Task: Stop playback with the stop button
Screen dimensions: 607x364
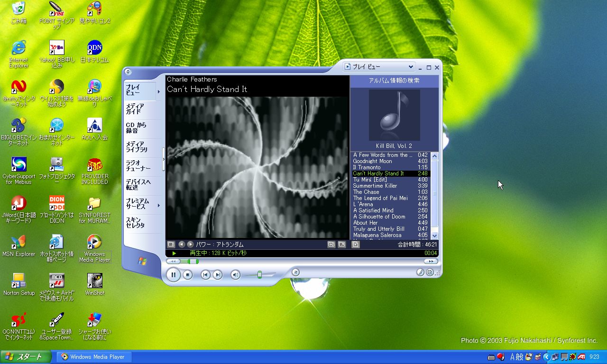Action: click(188, 274)
